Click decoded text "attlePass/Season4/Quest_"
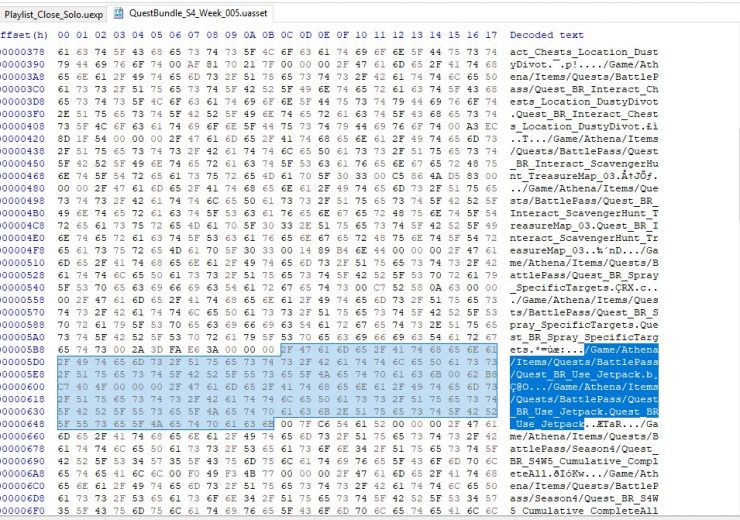This screenshot has width=740, height=520. [x=584, y=449]
